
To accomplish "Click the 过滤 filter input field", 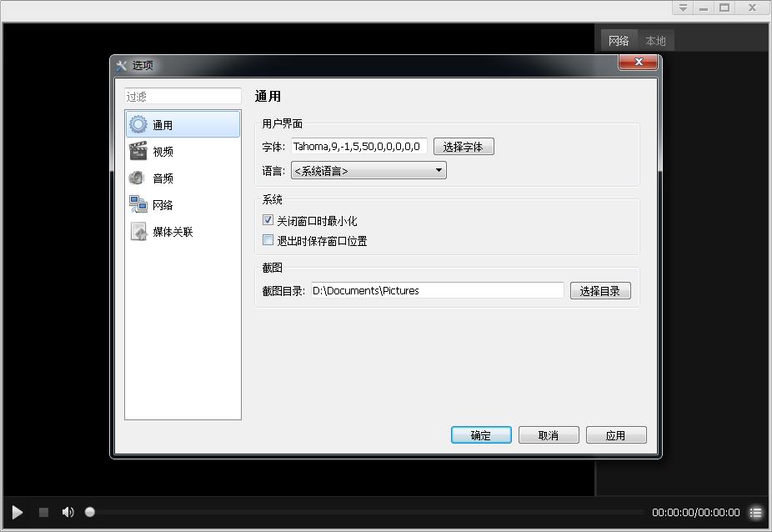I will (183, 96).
